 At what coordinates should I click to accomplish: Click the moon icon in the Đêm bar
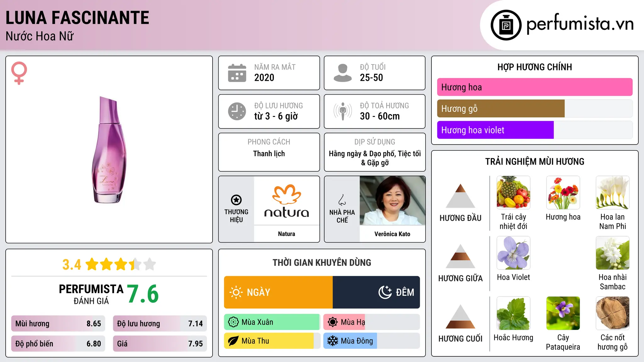[385, 292]
